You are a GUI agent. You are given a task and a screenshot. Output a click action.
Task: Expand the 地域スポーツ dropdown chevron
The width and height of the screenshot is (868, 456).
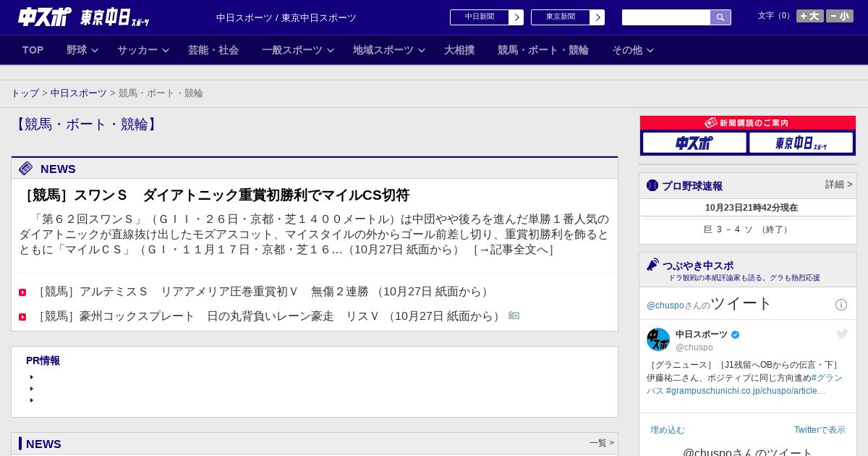click(422, 51)
